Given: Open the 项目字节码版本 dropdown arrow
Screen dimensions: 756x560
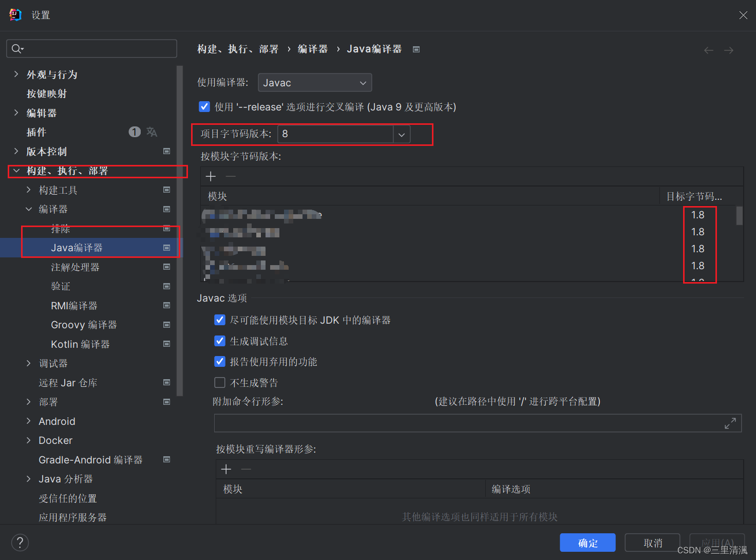Looking at the screenshot, I should [x=402, y=135].
